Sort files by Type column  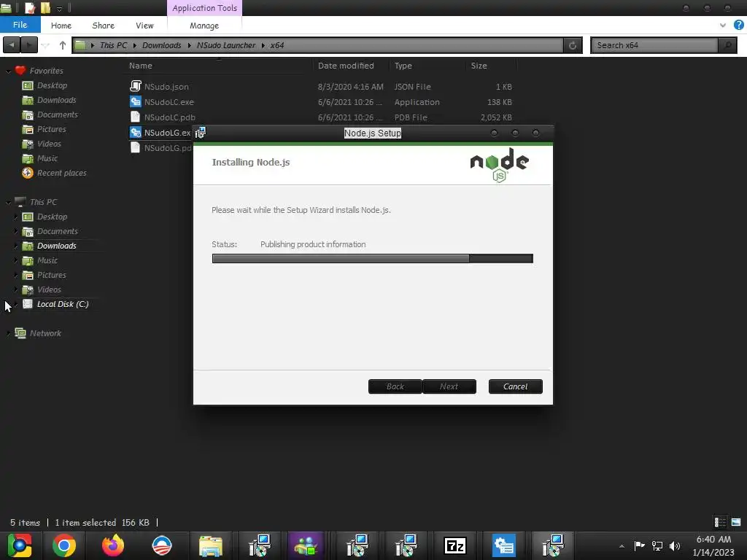click(x=403, y=66)
